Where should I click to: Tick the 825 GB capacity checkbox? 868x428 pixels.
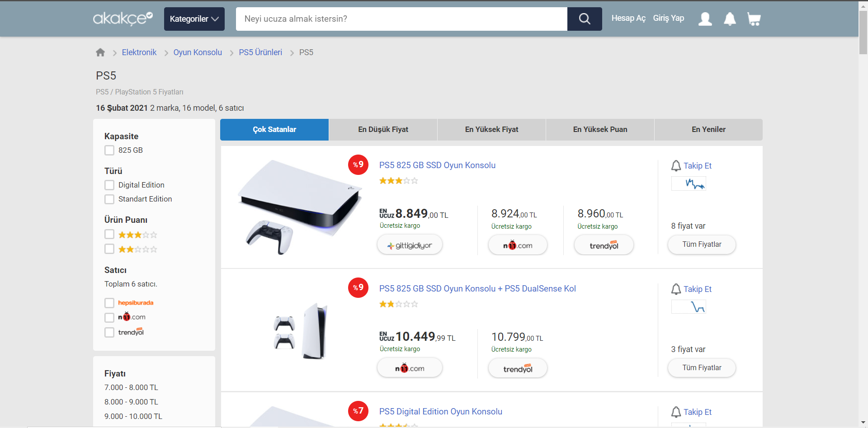109,151
